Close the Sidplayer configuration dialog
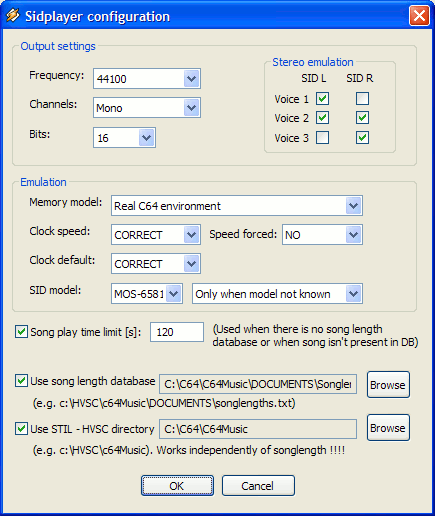435x516 pixels. [x=419, y=16]
